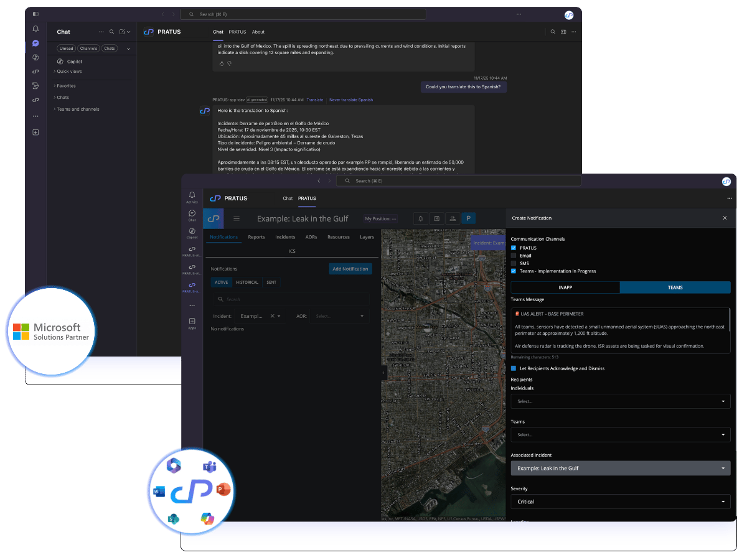
Task: Expand the Individuals recipients dropdown
Action: (620, 401)
